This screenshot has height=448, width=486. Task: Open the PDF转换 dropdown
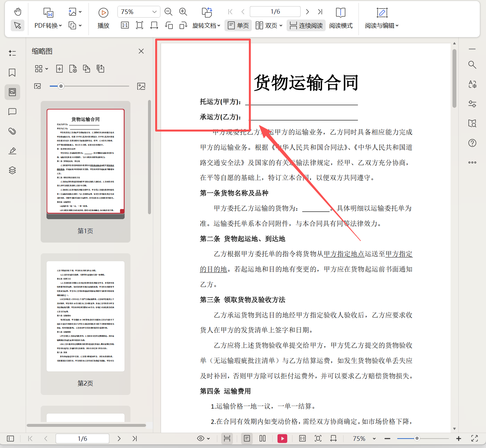[48, 25]
